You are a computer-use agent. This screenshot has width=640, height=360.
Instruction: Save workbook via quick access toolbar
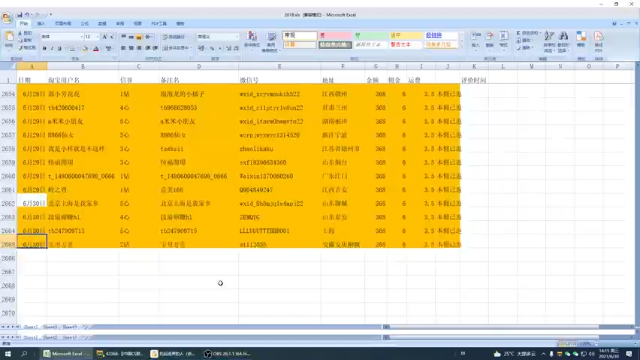point(19,15)
